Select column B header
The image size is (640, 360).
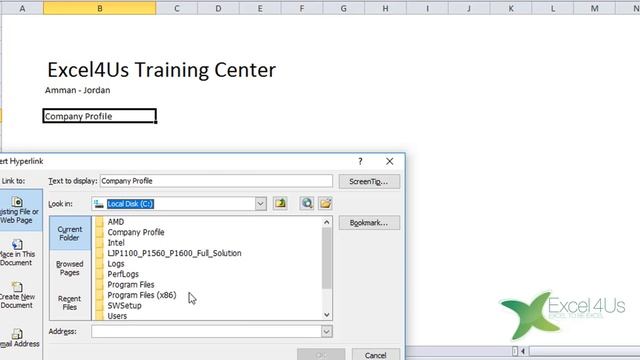[x=100, y=8]
